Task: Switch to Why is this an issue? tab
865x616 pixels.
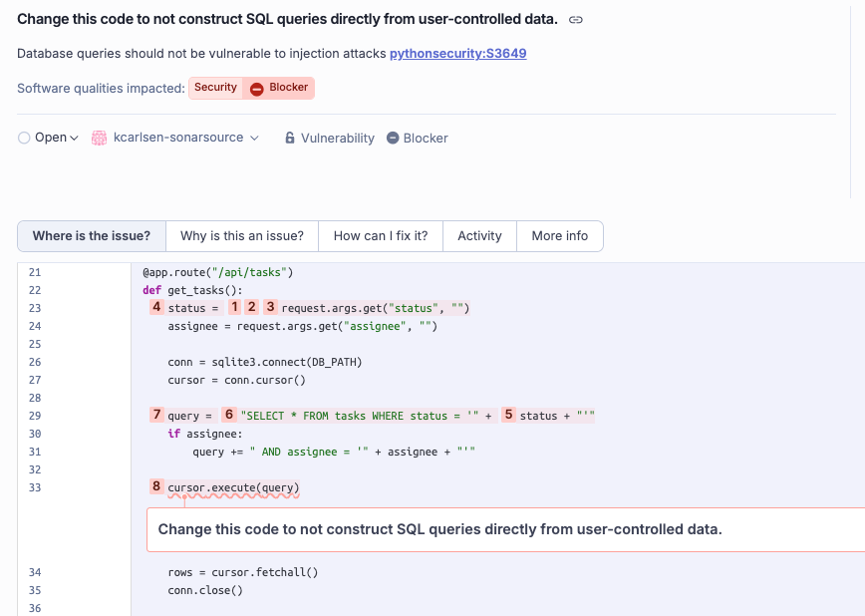Action: pyautogui.click(x=242, y=236)
